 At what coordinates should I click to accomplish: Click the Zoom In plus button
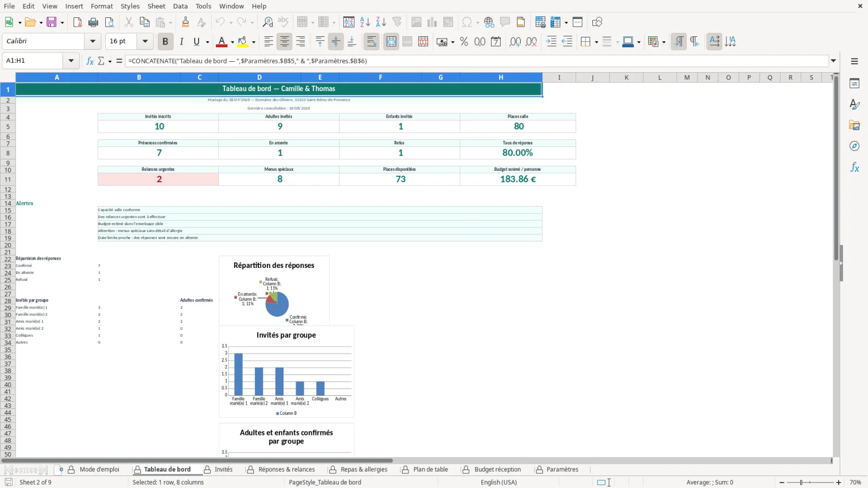point(839,482)
